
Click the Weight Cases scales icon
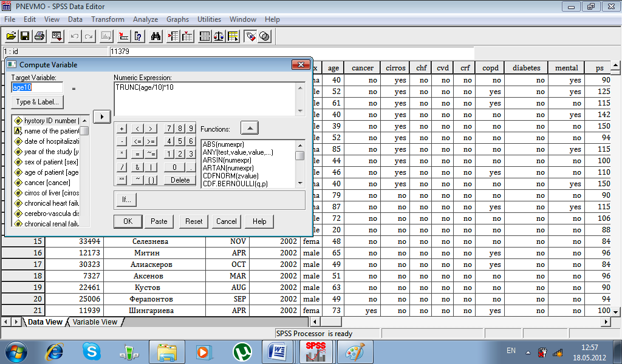tap(219, 36)
